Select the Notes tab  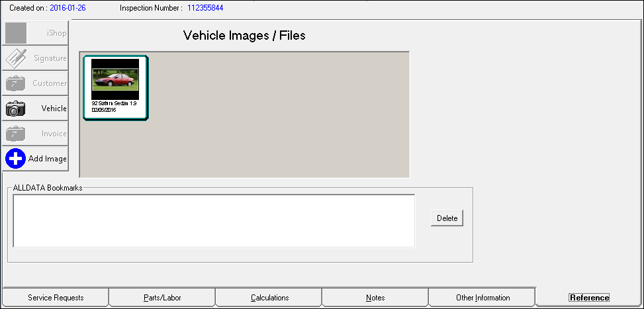pos(375,298)
